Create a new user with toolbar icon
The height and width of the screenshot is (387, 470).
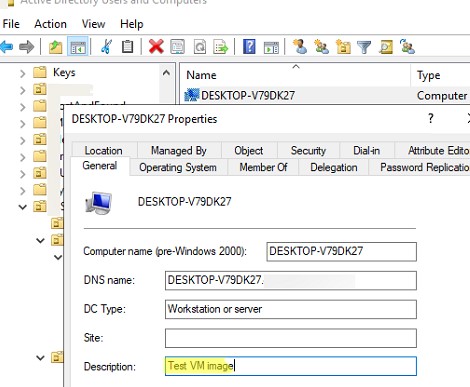pyautogui.click(x=300, y=47)
